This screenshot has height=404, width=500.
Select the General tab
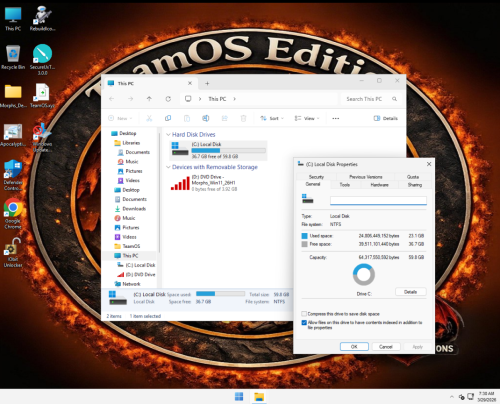(x=313, y=184)
